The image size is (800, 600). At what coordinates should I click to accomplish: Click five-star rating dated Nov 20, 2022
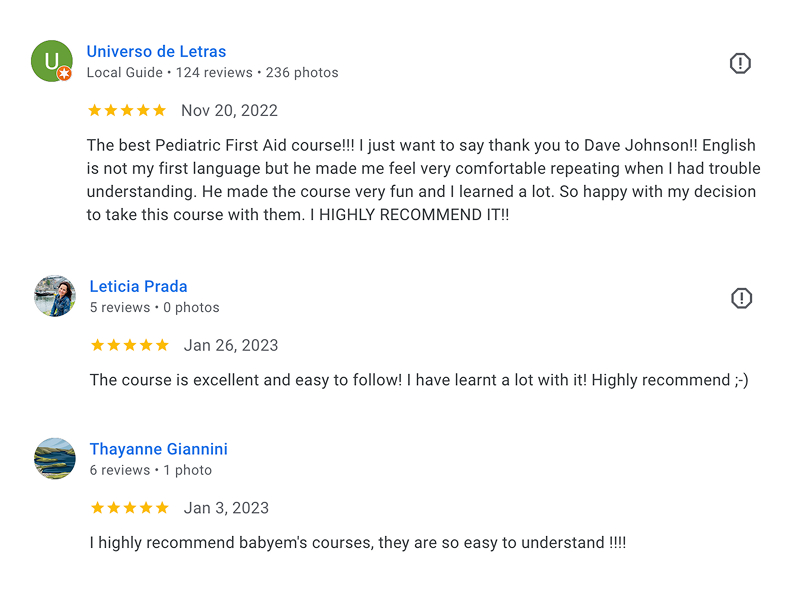[127, 110]
